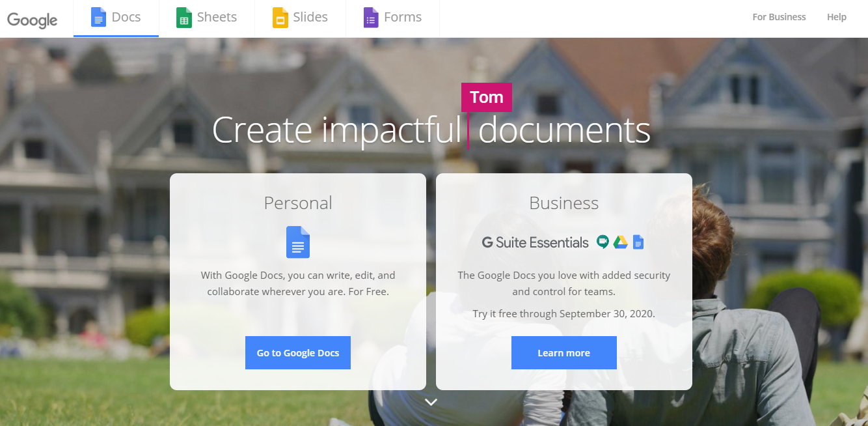
Task: Click the Google Meet icon in Business card
Action: [603, 242]
